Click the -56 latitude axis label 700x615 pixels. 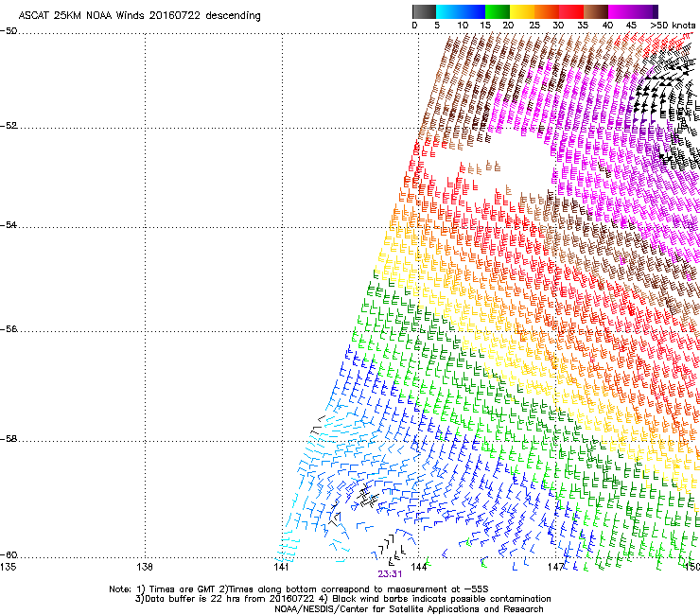click(x=9, y=328)
